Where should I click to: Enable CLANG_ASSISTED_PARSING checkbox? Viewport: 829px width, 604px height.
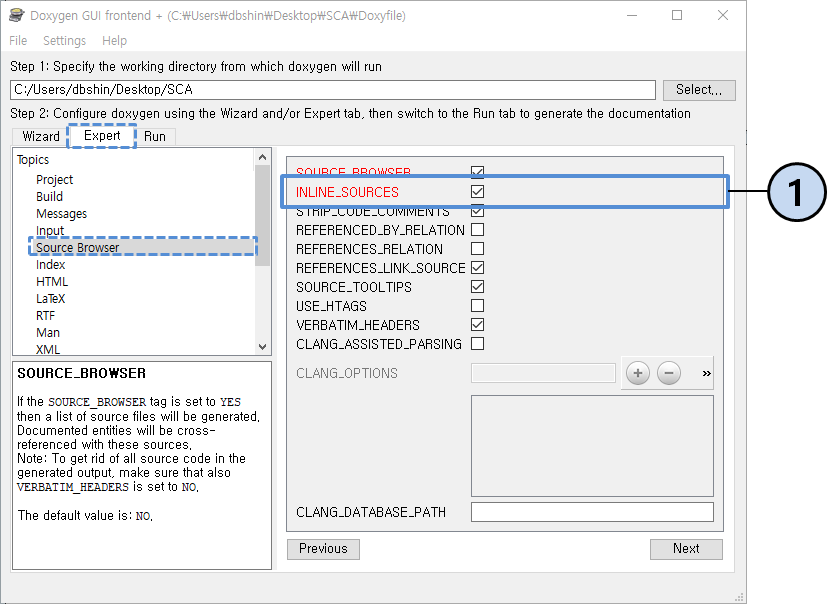click(x=477, y=344)
